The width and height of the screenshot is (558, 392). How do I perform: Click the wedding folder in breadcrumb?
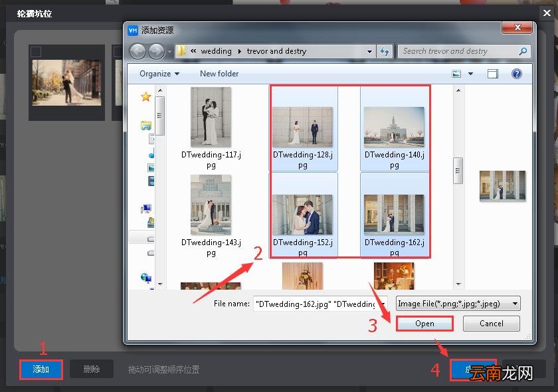pyautogui.click(x=217, y=51)
